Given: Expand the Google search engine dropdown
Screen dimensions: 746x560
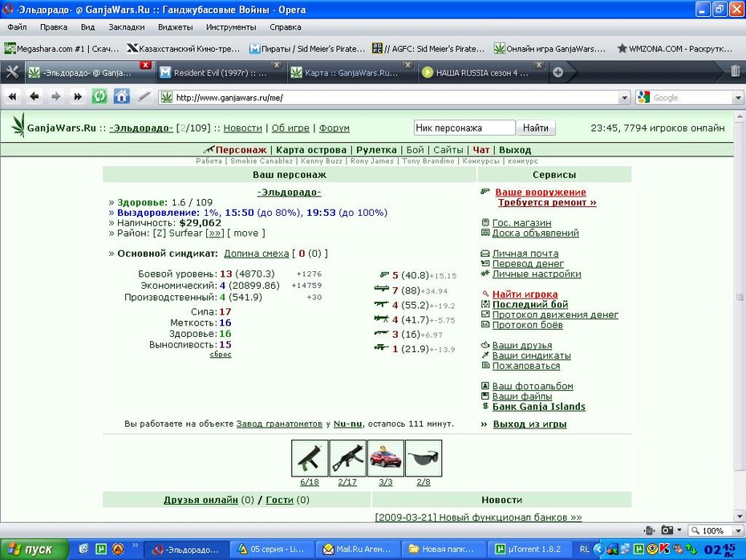Looking at the screenshot, I should click(x=737, y=98).
